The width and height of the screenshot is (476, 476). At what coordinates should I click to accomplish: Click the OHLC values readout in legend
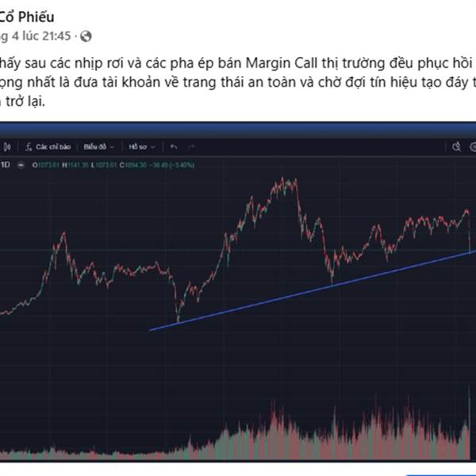pos(113,165)
